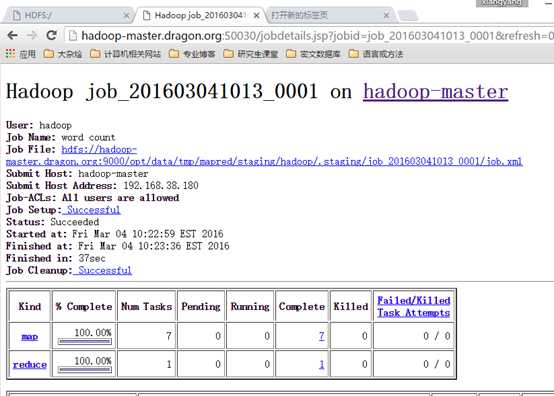Select the 'Status: Succeeded' text
554x396 pixels.
(52, 222)
